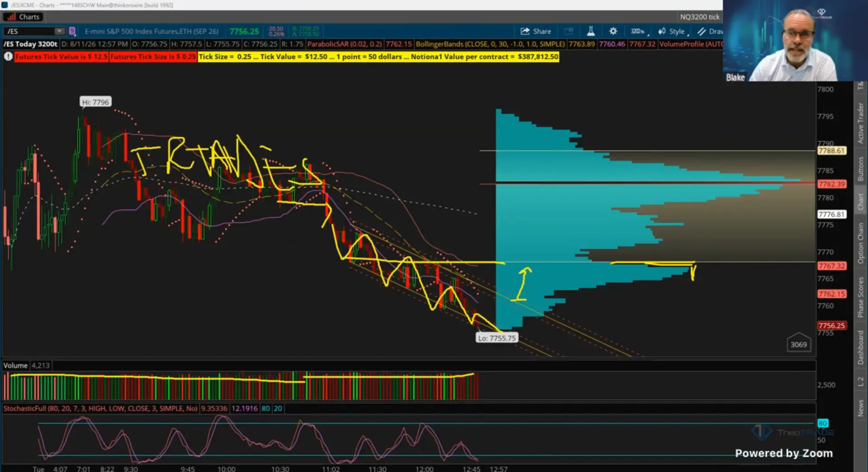Screen dimensions: 868x472
Task: Click the Lo: 7755.75 chart bubble
Action: pos(497,338)
